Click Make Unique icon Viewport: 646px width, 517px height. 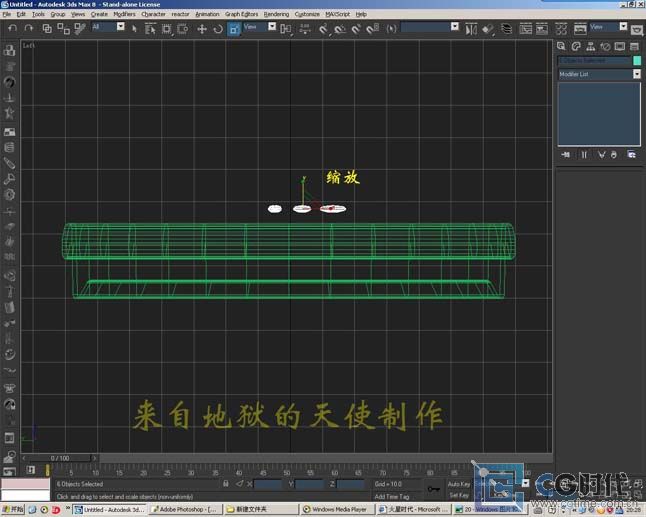click(x=602, y=154)
